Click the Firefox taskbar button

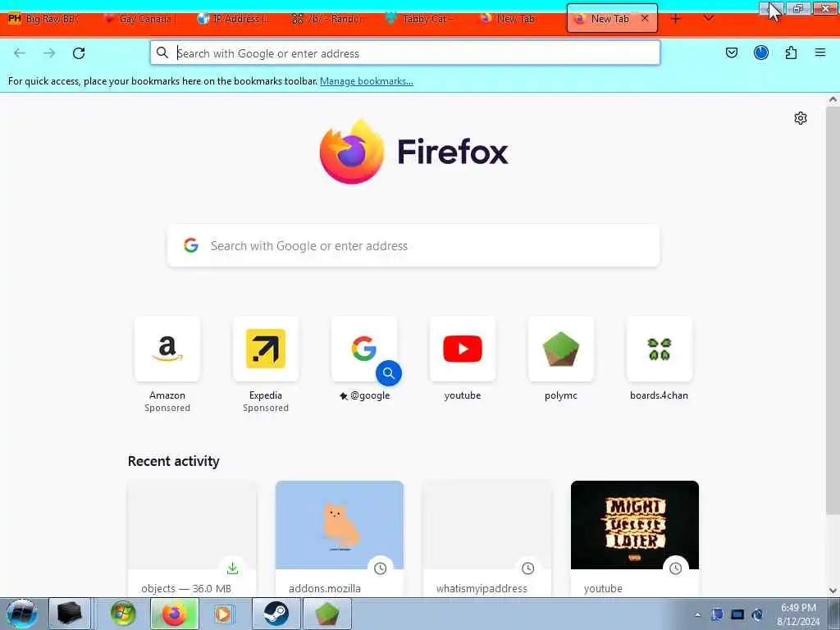click(x=175, y=614)
